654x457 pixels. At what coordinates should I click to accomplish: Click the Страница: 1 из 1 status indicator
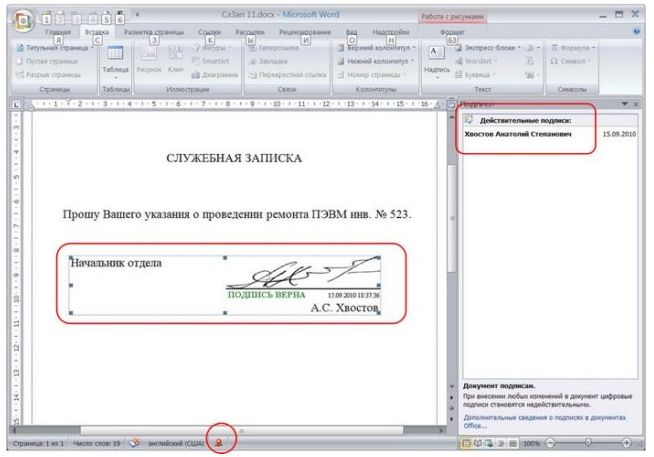[38, 443]
